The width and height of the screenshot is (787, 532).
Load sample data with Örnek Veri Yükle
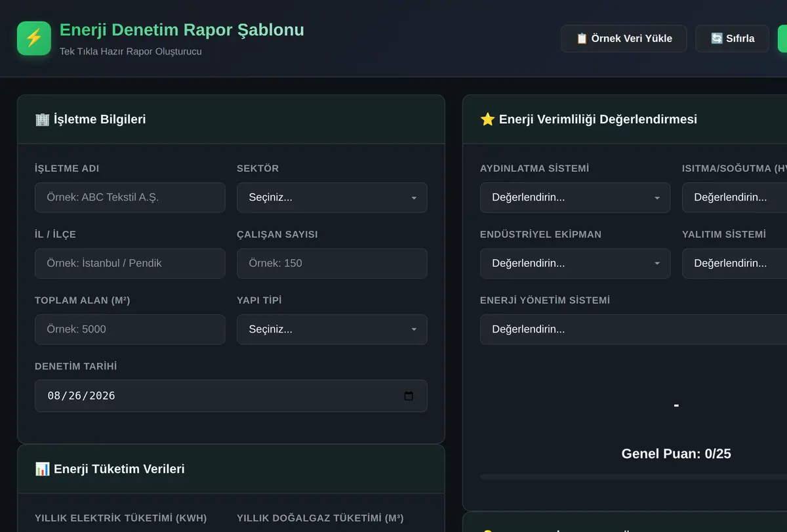pyautogui.click(x=624, y=39)
